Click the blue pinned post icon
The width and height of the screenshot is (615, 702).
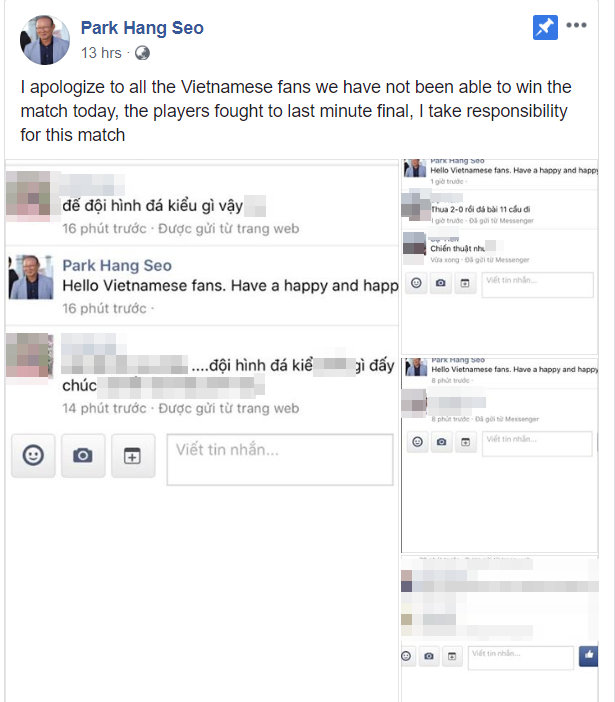click(x=545, y=27)
